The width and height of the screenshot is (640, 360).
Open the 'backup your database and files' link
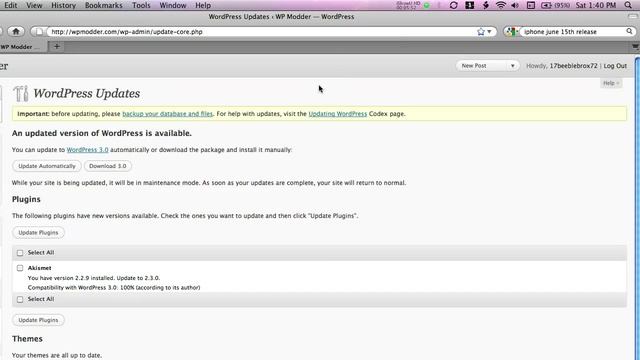(x=168, y=114)
